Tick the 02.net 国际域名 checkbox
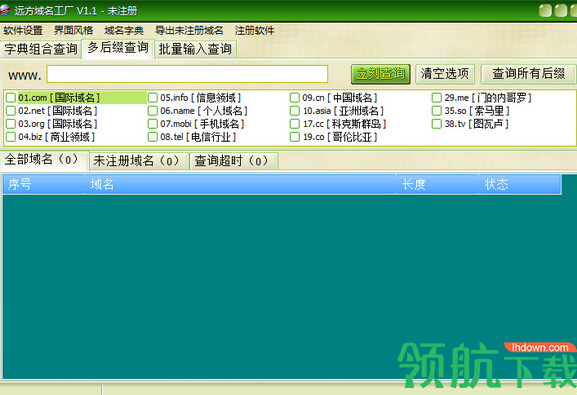This screenshot has width=577, height=395. coord(11,111)
